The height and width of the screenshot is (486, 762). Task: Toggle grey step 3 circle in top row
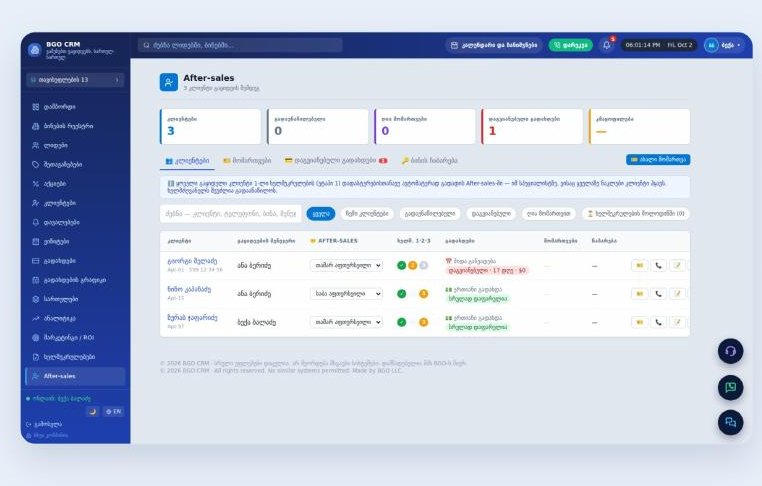424,265
